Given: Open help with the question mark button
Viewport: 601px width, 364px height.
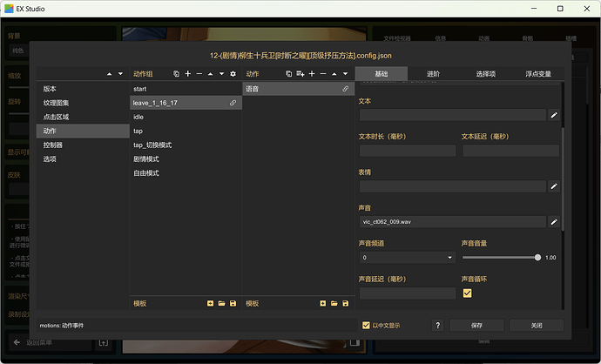Looking at the screenshot, I should (438, 326).
